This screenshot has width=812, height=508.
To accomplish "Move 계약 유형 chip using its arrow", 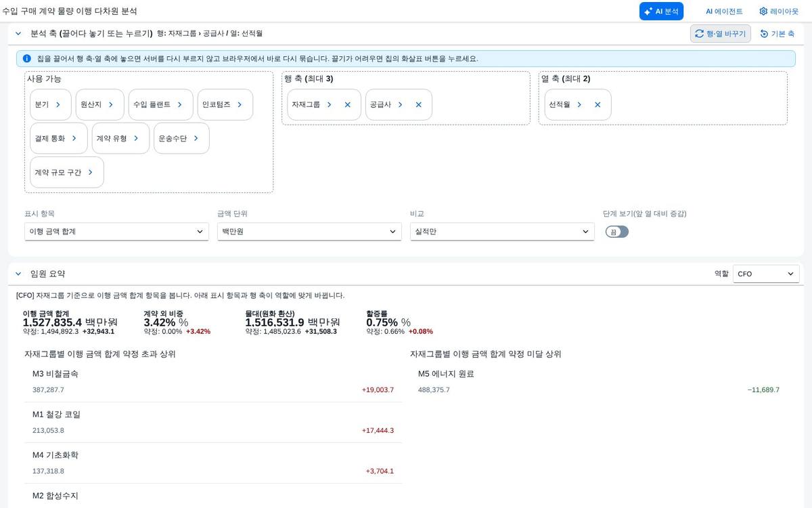I will [x=136, y=138].
